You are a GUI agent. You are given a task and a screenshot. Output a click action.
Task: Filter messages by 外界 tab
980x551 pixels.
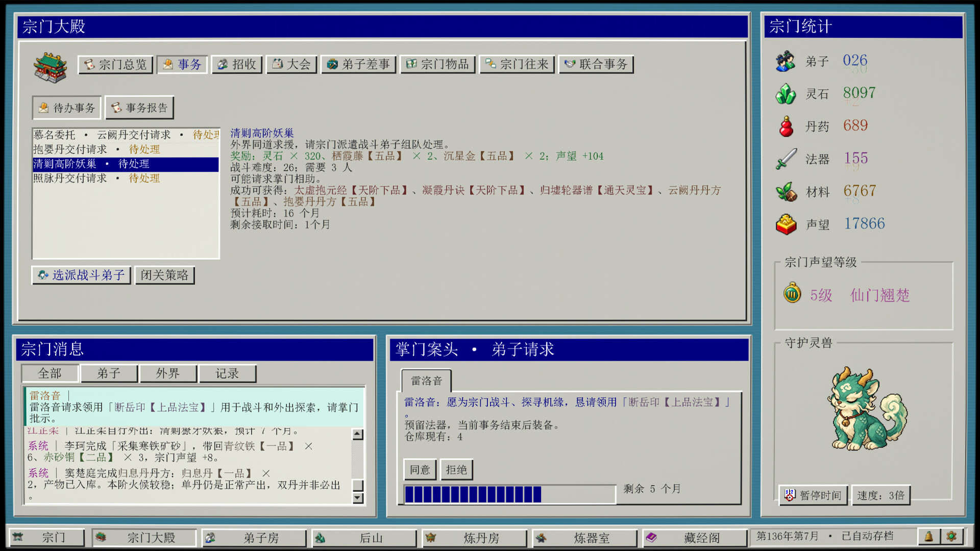point(168,373)
